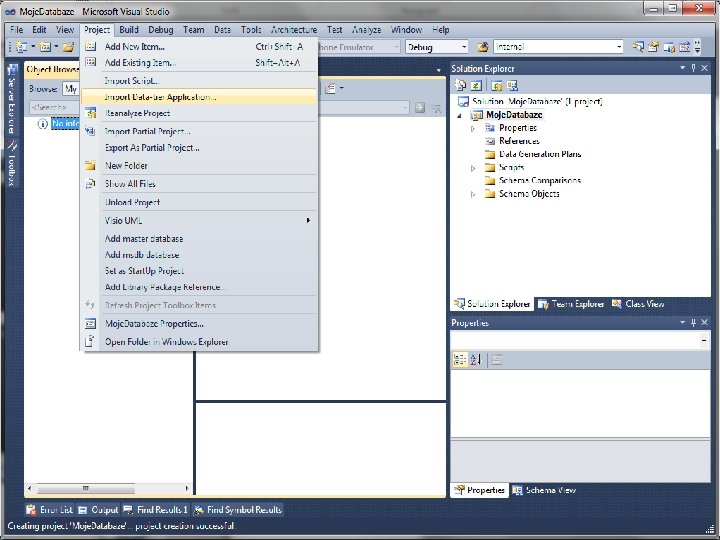720x540 pixels.
Task: Click the MojeDatabaze Properties menu icon
Action: point(90,324)
